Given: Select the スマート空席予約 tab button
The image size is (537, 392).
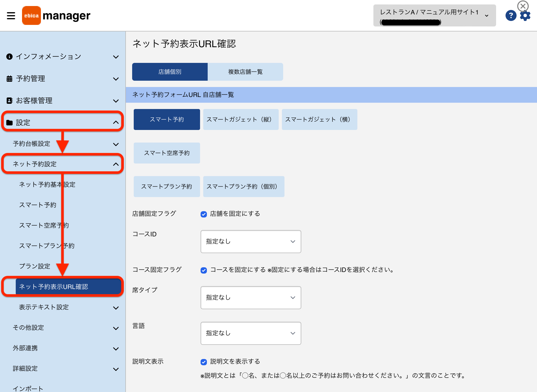Looking at the screenshot, I should tap(167, 153).
